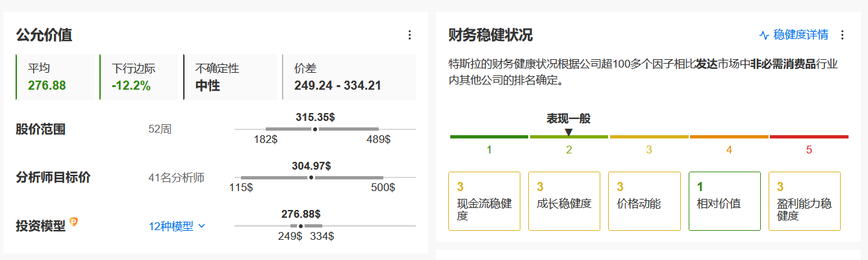Click the 276.88$ value above the model slider
Screen dimensions: 868x260
click(301, 213)
